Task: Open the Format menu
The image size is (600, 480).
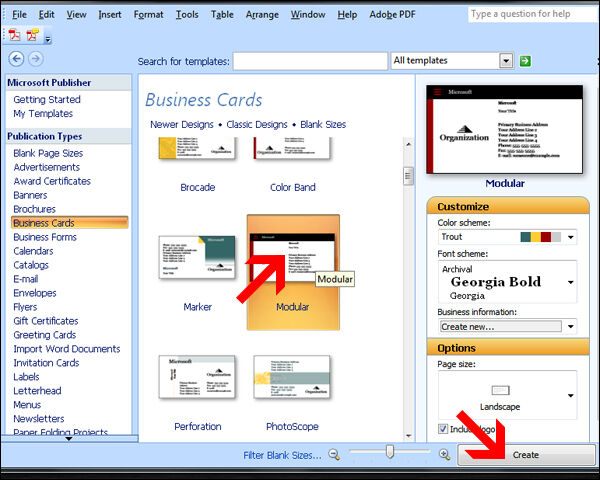Action: point(148,15)
